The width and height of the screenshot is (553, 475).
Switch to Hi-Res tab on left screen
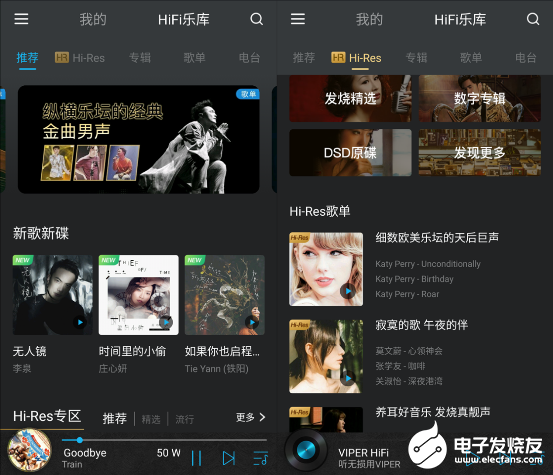click(80, 58)
